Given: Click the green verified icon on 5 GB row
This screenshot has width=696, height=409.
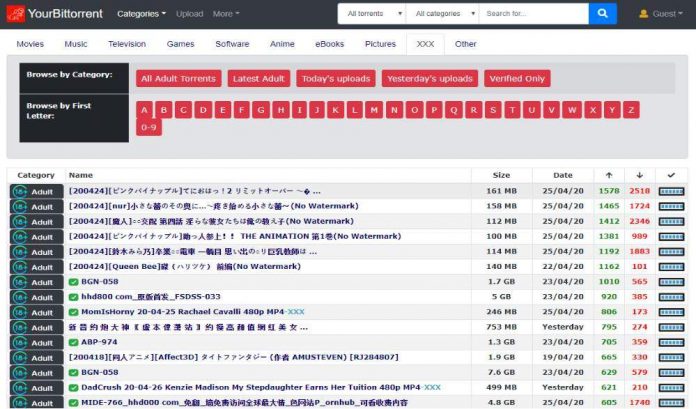Looking at the screenshot, I should click(74, 297).
